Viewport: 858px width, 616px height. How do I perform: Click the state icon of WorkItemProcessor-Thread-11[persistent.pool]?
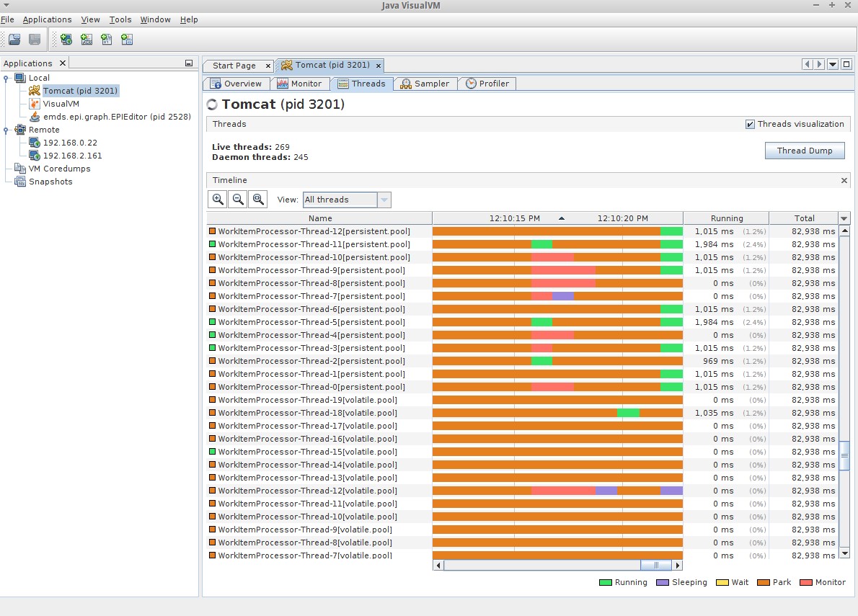coord(212,244)
